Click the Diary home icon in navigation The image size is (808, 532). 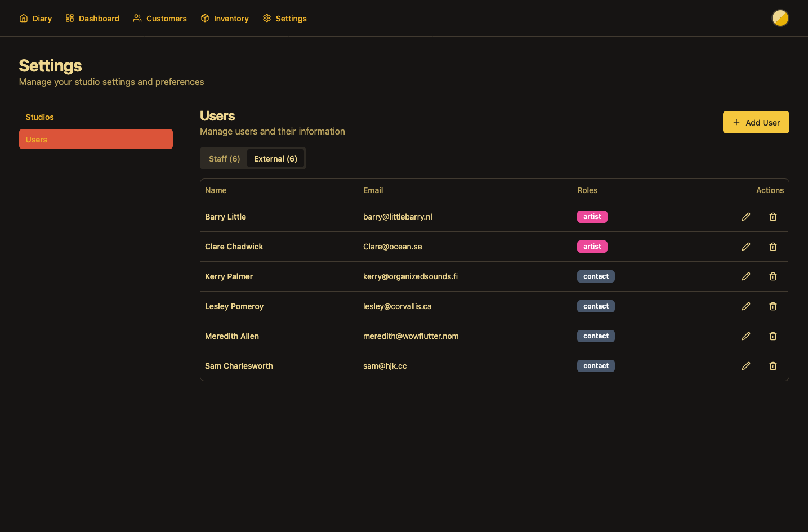point(23,18)
